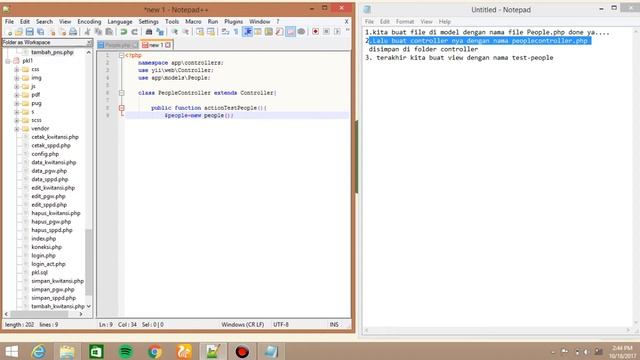
Task: Open Internet Explorer from the taskbar
Action: [x=39, y=351]
